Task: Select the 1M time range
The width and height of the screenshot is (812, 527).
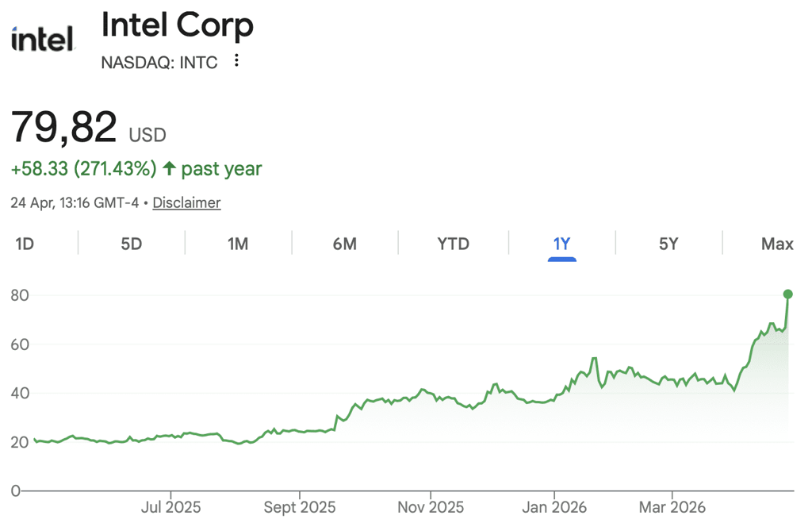Action: [238, 244]
